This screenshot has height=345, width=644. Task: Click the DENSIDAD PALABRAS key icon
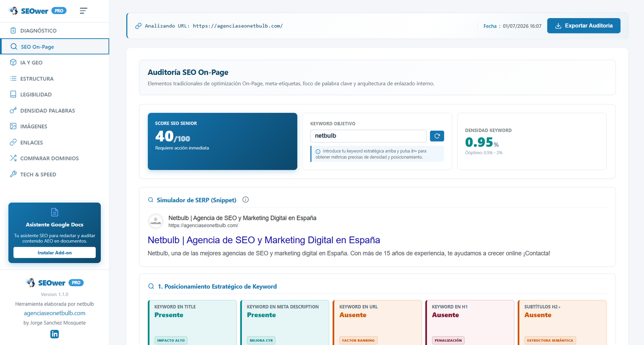(x=13, y=110)
